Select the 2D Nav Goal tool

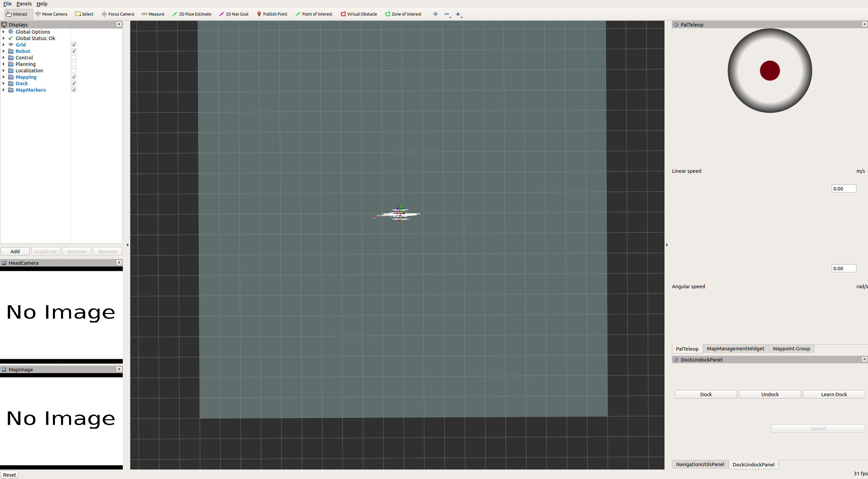click(234, 14)
